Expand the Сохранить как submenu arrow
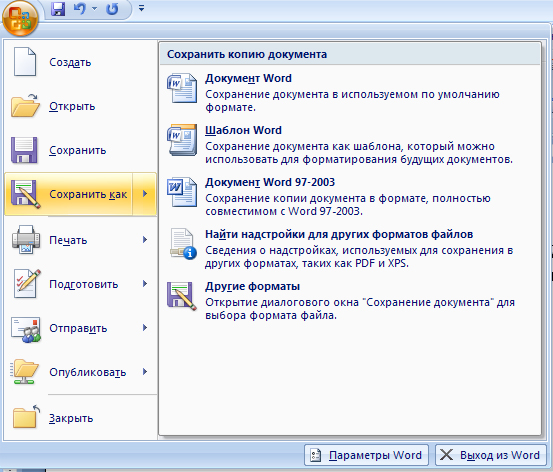Screen dimensions: 553x472 point(145,194)
